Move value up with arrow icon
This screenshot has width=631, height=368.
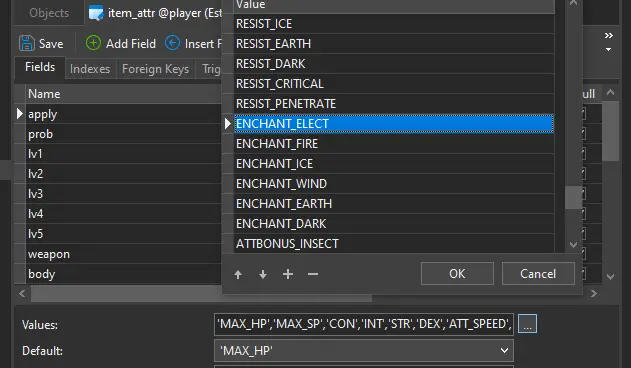pos(238,274)
